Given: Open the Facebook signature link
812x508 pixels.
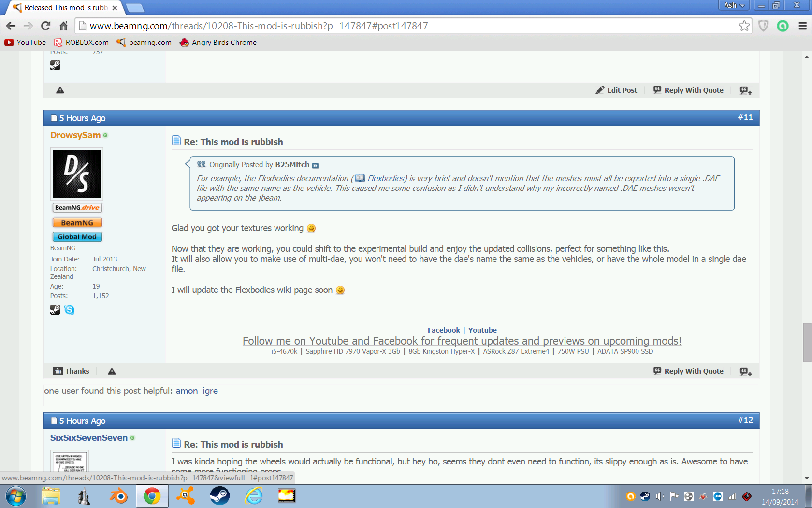Looking at the screenshot, I should pos(444,330).
